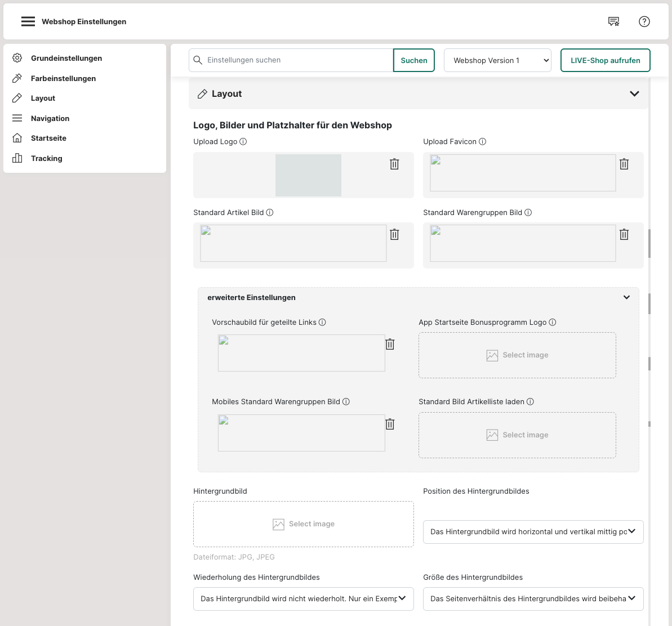Remove the Standard Warengruppen Bild
This screenshot has width=672, height=626.
[x=624, y=234]
